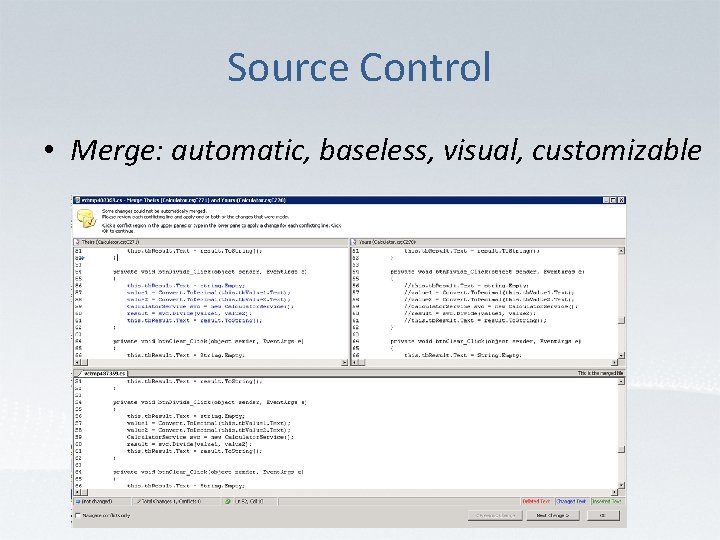Screen dimensions: 720x540
Task: Click the yellow merge database icon
Action: (x=86, y=219)
